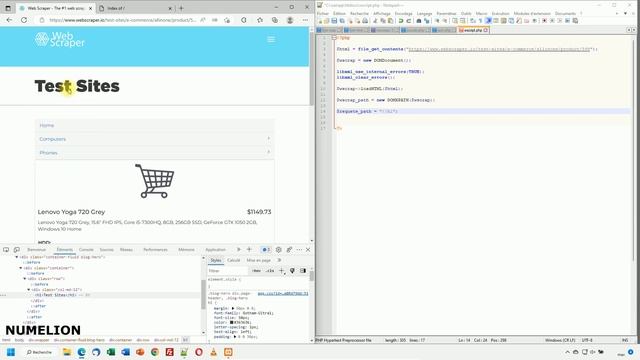Open Excel from taskbar
The image size is (640, 360).
pyautogui.click(x=111, y=352)
